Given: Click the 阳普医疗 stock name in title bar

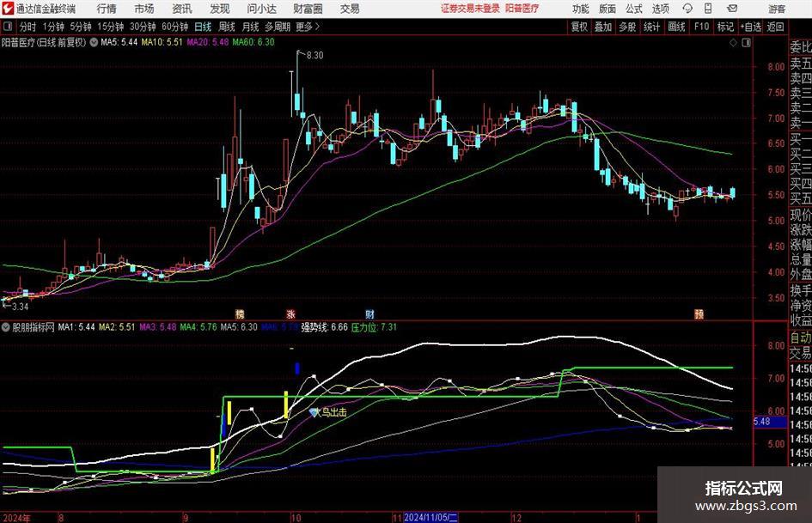Looking at the screenshot, I should click(522, 9).
